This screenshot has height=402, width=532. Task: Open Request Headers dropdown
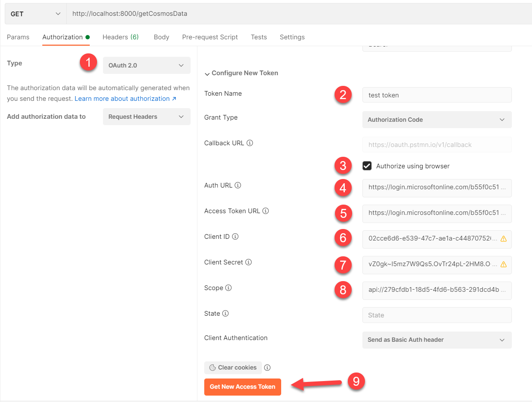(147, 117)
